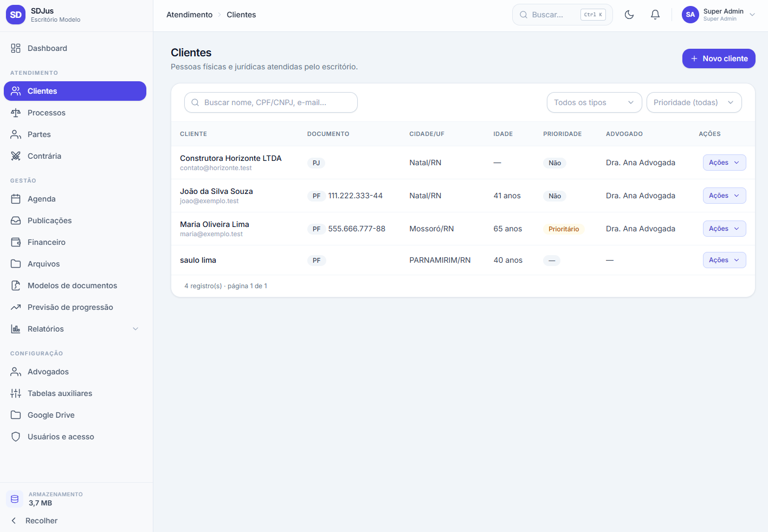This screenshot has height=532, width=768.
Task: Click the contato@horizonte.test email
Action: pyautogui.click(x=216, y=168)
